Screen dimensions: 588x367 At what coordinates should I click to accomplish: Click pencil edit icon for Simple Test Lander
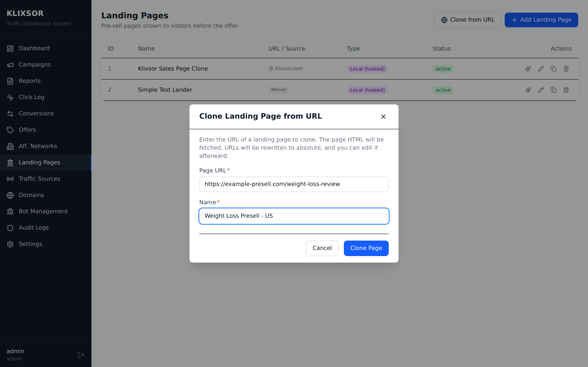(x=541, y=90)
